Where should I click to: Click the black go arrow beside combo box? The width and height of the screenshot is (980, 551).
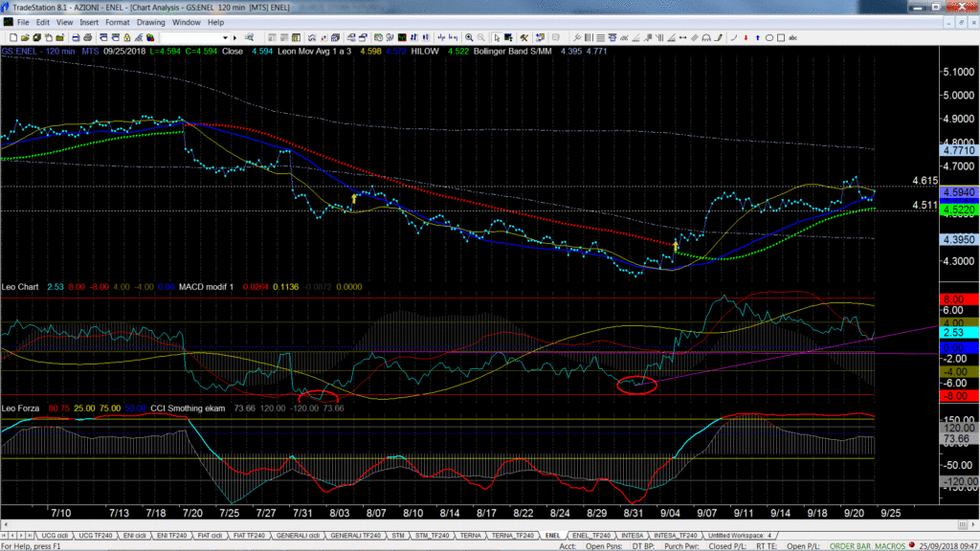pyautogui.click(x=235, y=38)
